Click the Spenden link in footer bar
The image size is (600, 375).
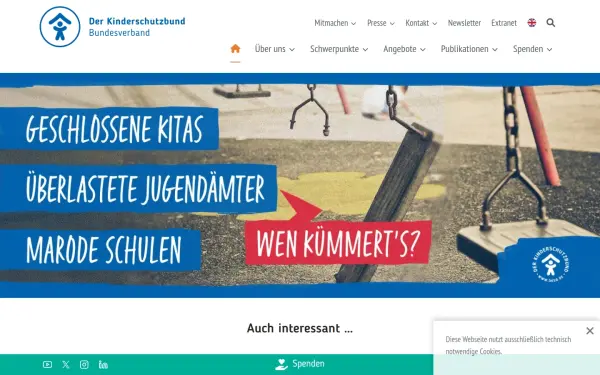[308, 364]
